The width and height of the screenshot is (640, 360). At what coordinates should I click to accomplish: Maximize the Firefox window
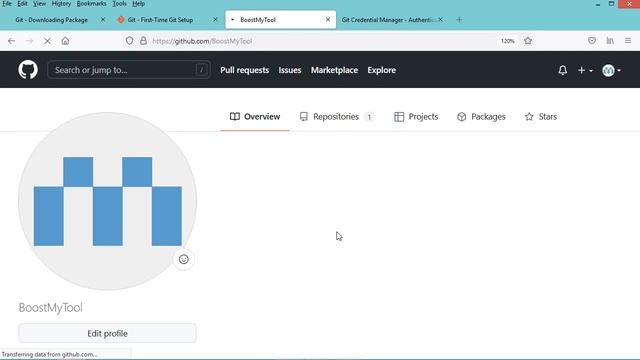[611, 4]
